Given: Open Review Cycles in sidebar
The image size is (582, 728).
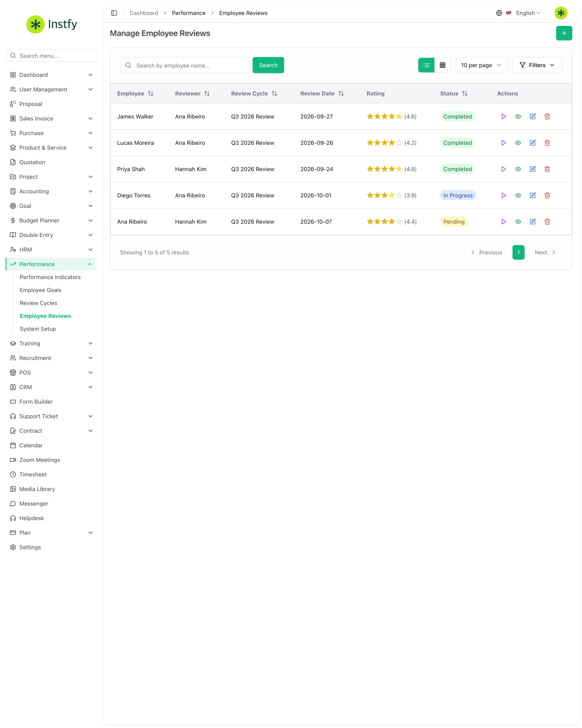Looking at the screenshot, I should [x=39, y=303].
